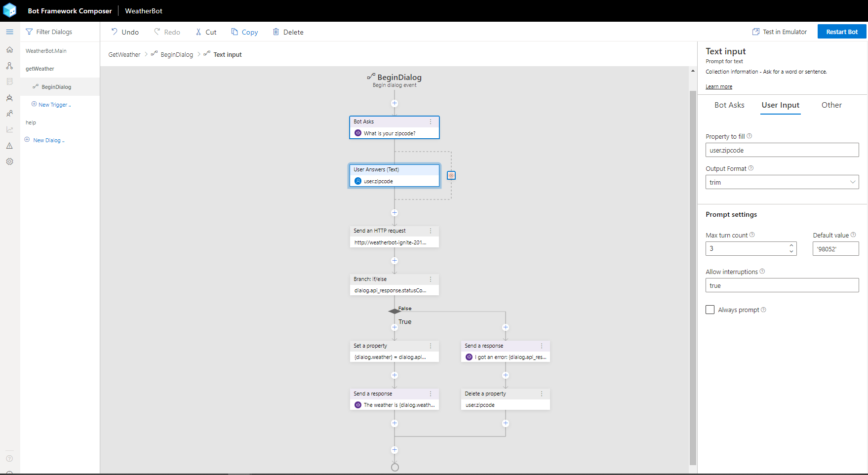The image size is (868, 475).
Task: Open Notifications warning triangle icon
Action: pyautogui.click(x=9, y=146)
